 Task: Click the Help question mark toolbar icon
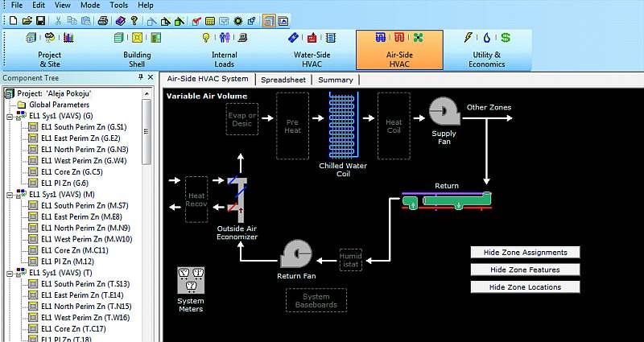tap(134, 21)
